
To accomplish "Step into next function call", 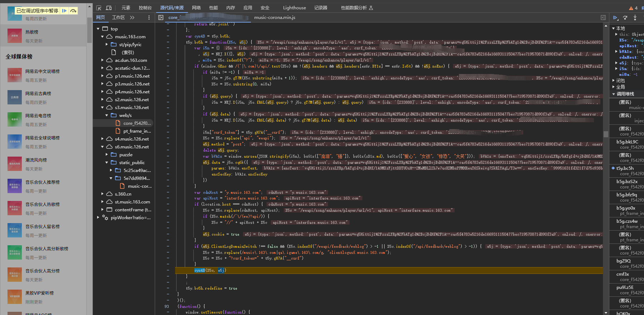I will (x=635, y=18).
